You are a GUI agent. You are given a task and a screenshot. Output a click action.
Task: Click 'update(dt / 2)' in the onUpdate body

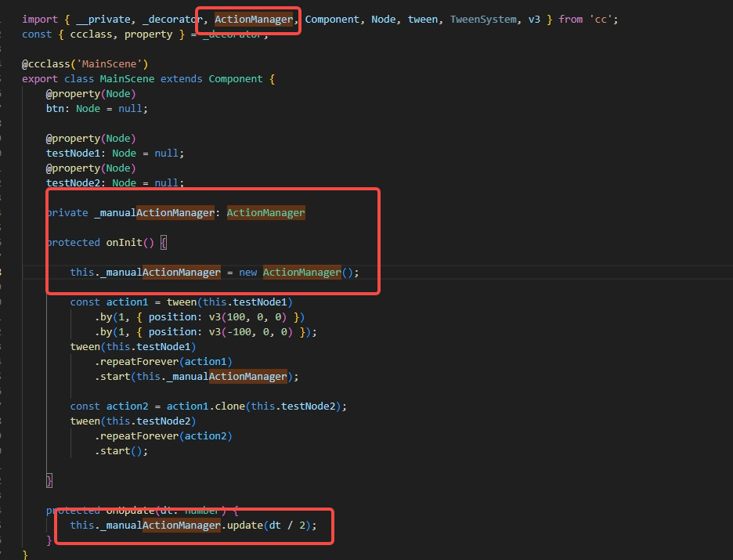click(269, 526)
